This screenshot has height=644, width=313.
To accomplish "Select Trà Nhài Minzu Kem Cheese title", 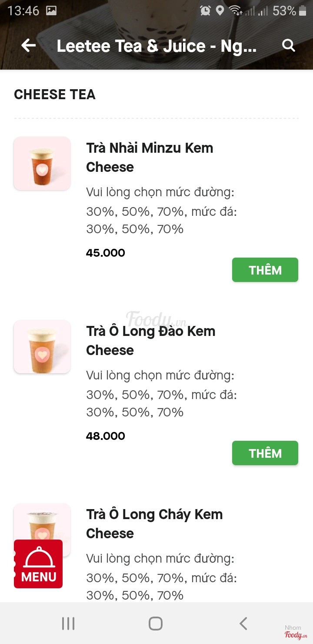I will 150,157.
